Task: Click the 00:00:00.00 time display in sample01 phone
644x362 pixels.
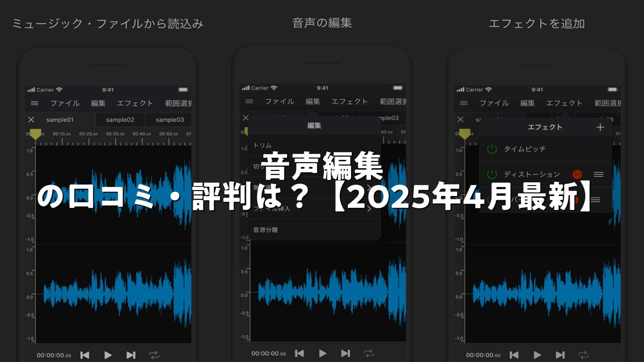Action: pyautogui.click(x=54, y=355)
